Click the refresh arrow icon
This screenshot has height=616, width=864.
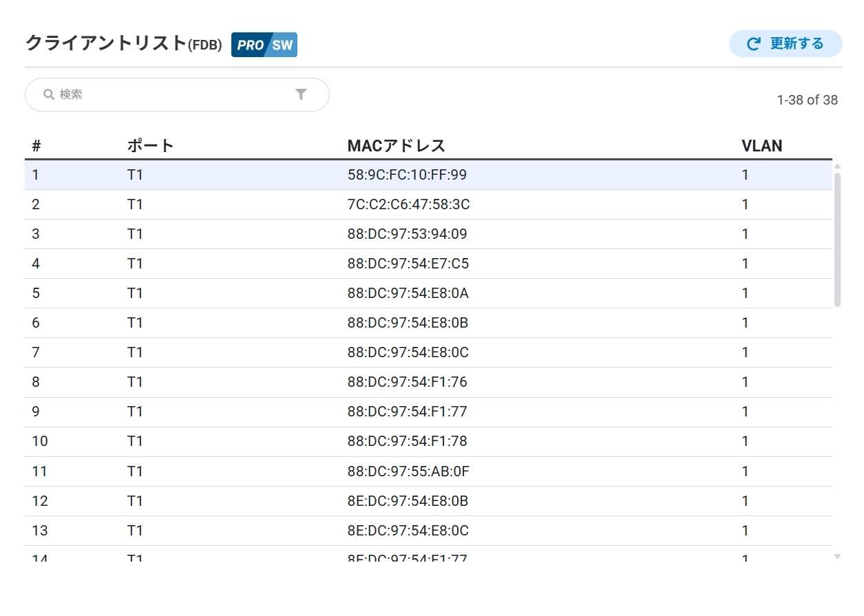[x=754, y=44]
